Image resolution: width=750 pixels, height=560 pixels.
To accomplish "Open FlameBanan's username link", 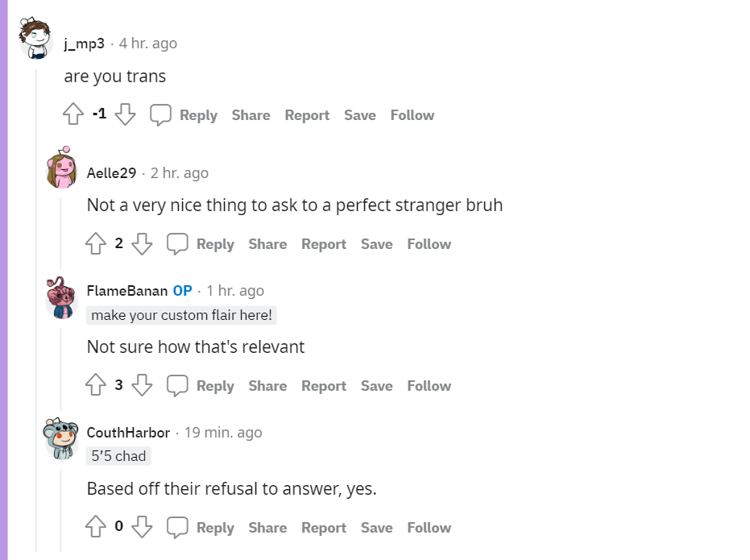I will click(x=127, y=291).
